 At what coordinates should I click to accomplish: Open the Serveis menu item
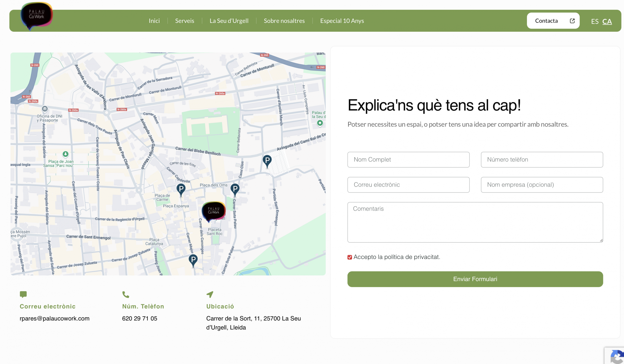coord(185,21)
